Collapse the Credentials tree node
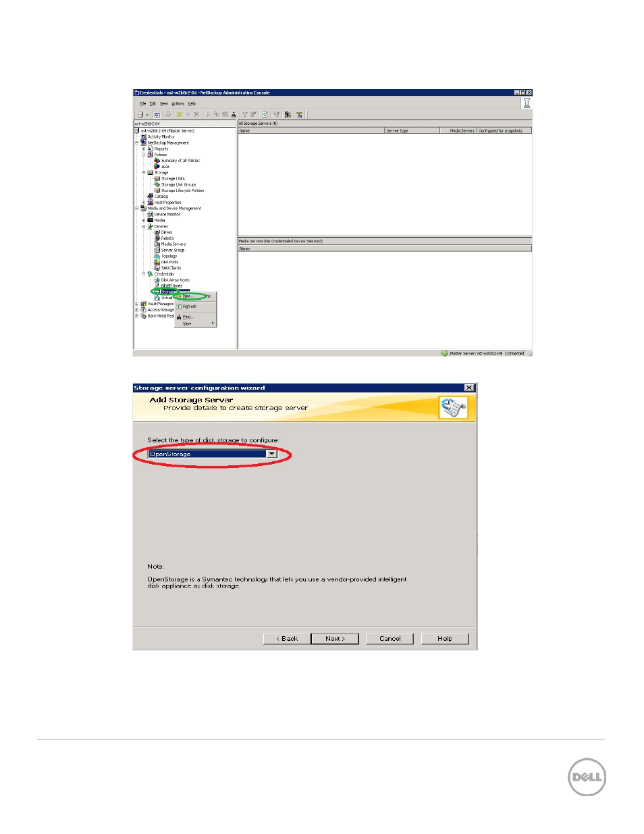This screenshot has height=834, width=644. (143, 274)
